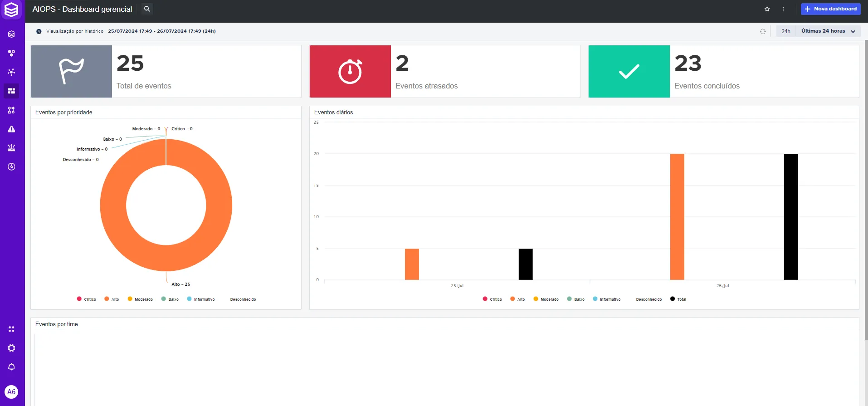Expand the Últimas 24 horas dropdown
Screen dimensions: 868x406
point(828,31)
